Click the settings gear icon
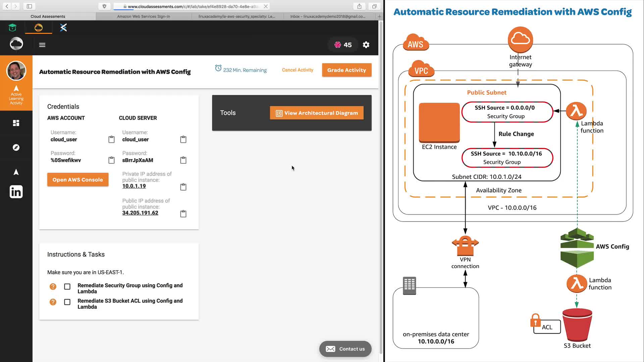644x362 pixels. (366, 45)
